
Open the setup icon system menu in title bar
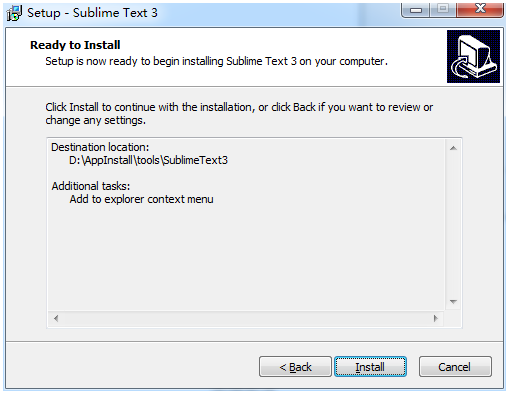14,13
